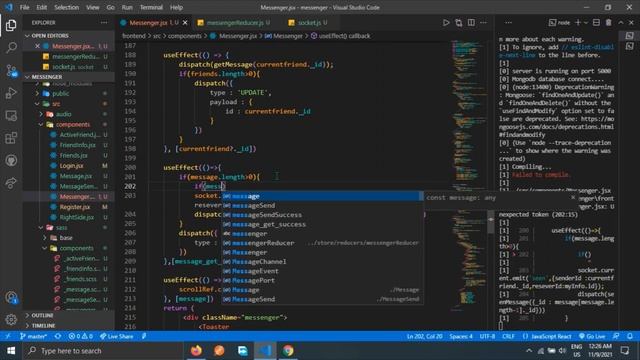This screenshot has width=640, height=360.
Task: Click Run Code play icon in editor toolbar
Action: (446, 23)
